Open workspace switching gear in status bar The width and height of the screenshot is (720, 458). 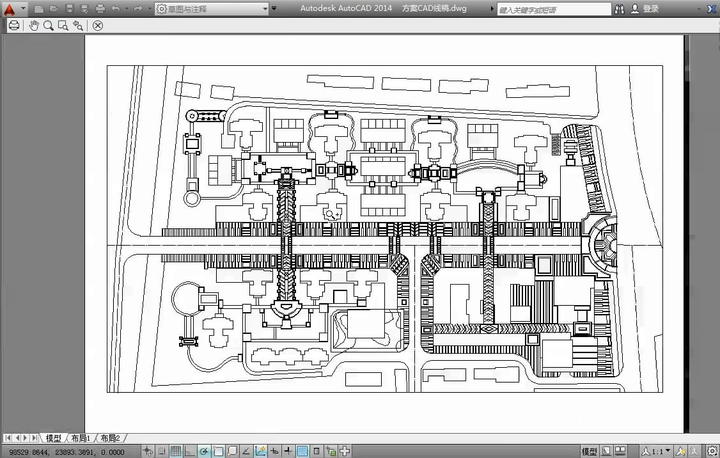(x=713, y=452)
